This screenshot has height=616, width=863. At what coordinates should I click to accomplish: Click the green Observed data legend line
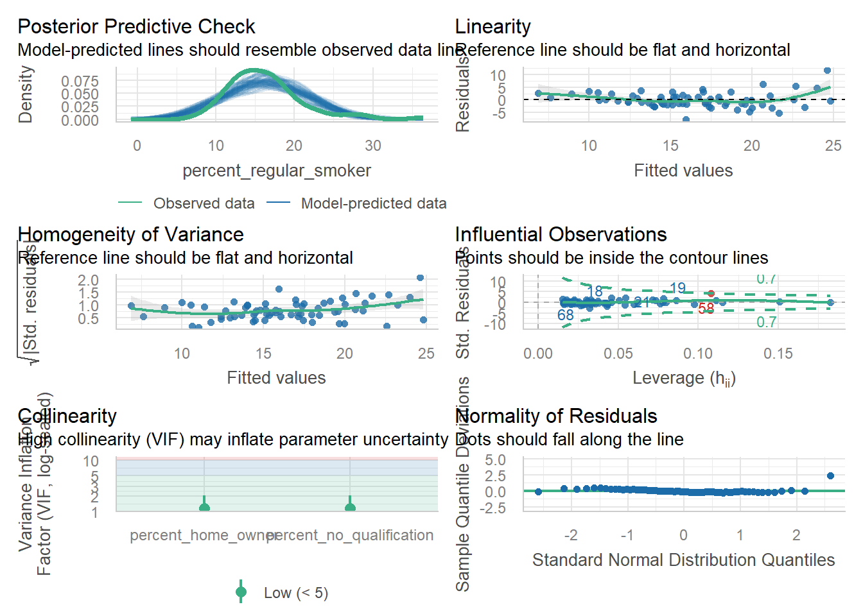click(x=130, y=203)
